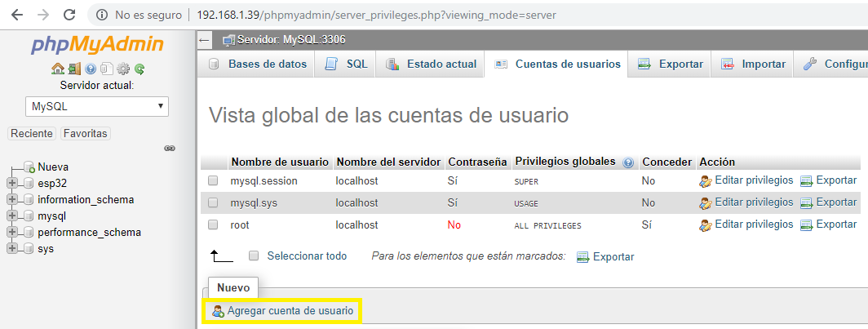Click the link chain icon in sidebar
Image resolution: width=868 pixels, height=329 pixels.
coord(170,148)
